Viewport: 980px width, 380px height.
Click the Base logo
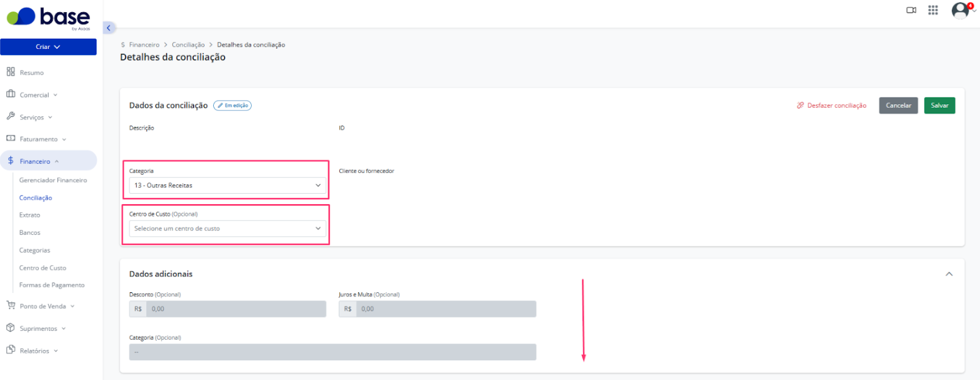coord(48,18)
